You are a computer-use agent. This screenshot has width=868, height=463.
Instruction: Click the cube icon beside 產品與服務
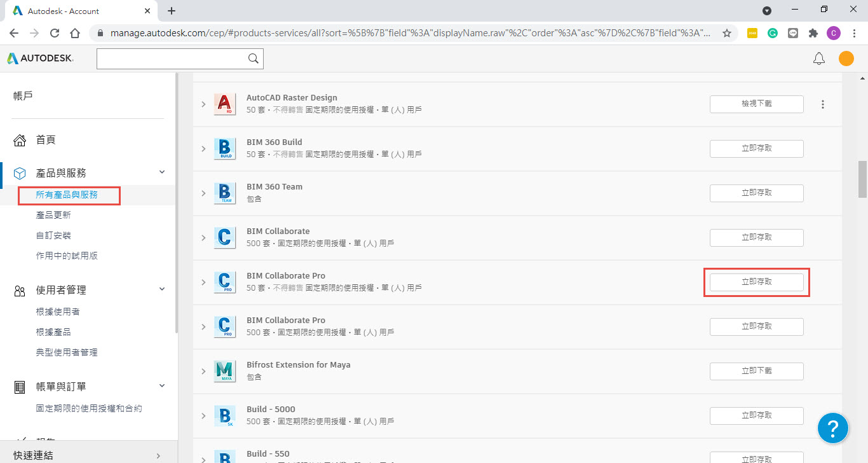pyautogui.click(x=20, y=173)
